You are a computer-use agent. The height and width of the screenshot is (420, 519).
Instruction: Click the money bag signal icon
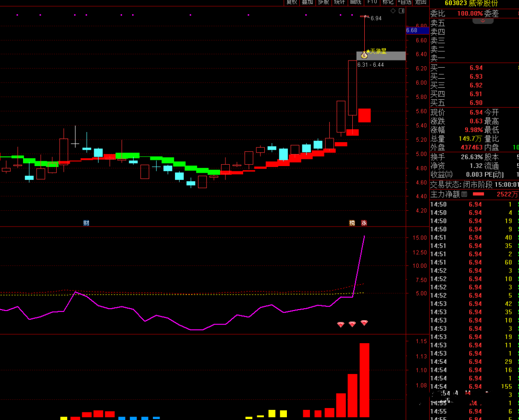coord(364,55)
